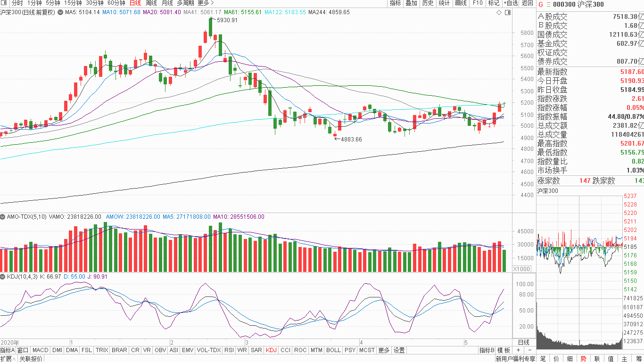
Task: Add to watchlist with +自选
Action: click(x=511, y=3)
